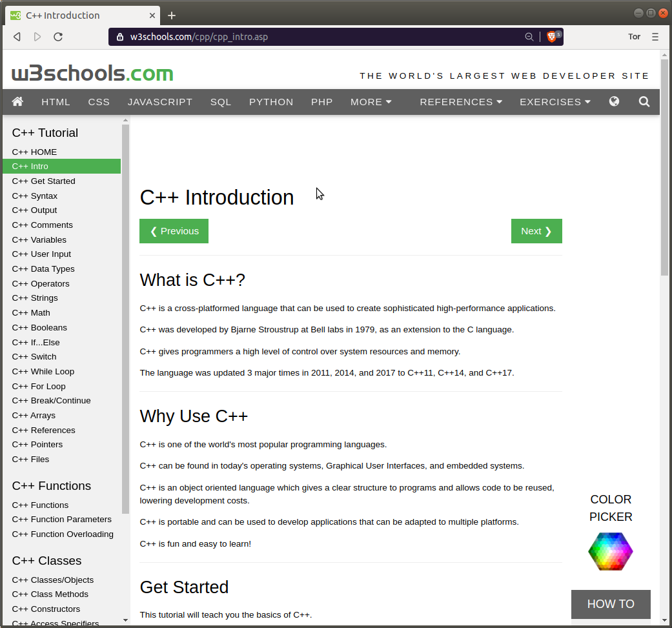
Task: Click the browser forward arrow
Action: coord(37,37)
